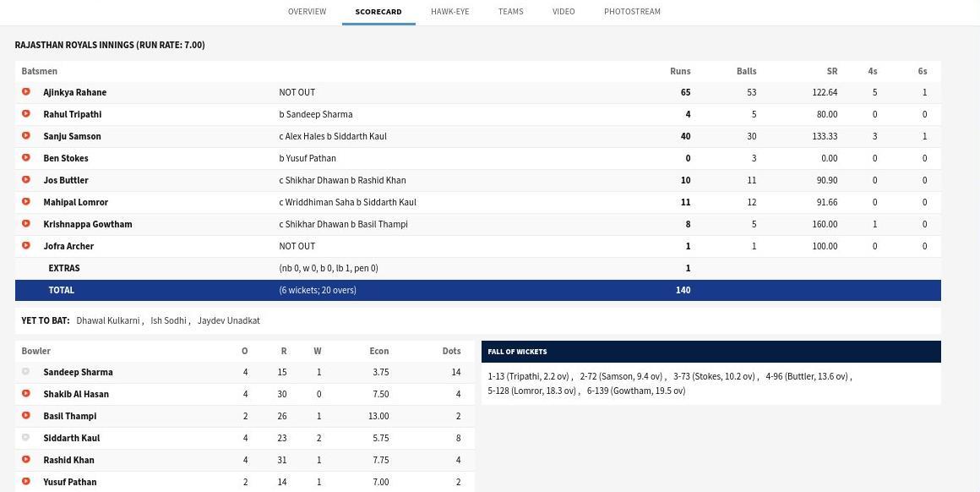Click fall of wicket '3-73 (Stokes, 10.2 ov)'
The height and width of the screenshot is (492, 980).
(714, 376)
